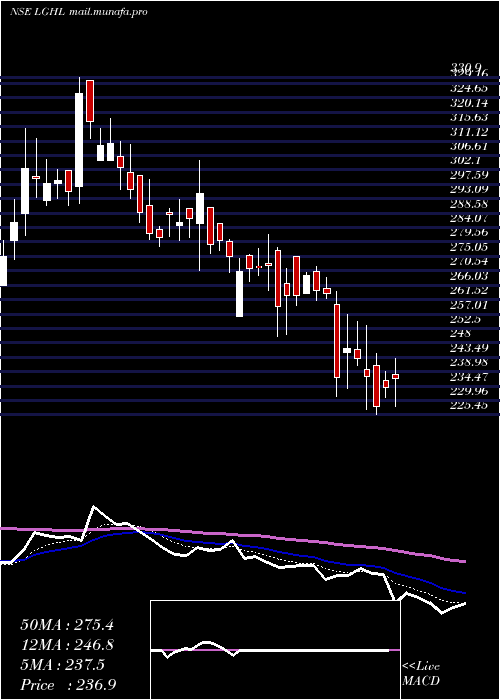
Task: Click the Price : 236.9 readout
Action: (x=68, y=684)
